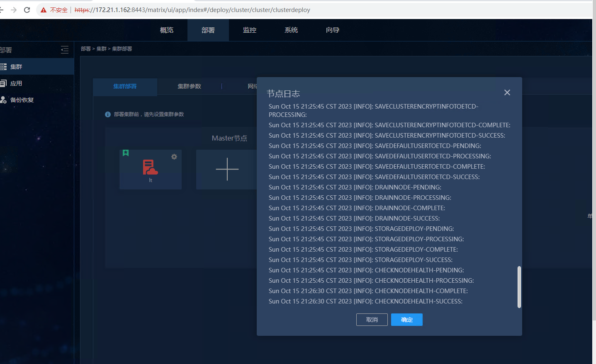Open the gear settings on the Master node card
Viewport: 596px width, 364px height.
174,157
